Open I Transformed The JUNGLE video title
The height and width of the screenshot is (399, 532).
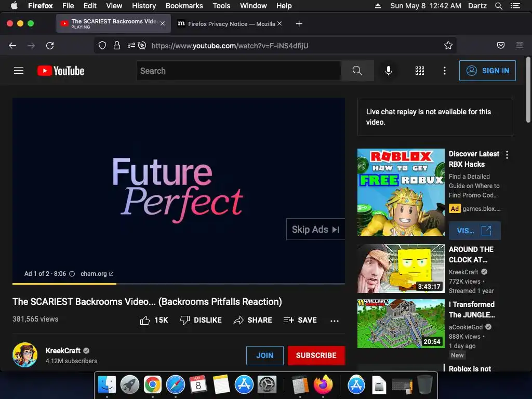click(472, 310)
